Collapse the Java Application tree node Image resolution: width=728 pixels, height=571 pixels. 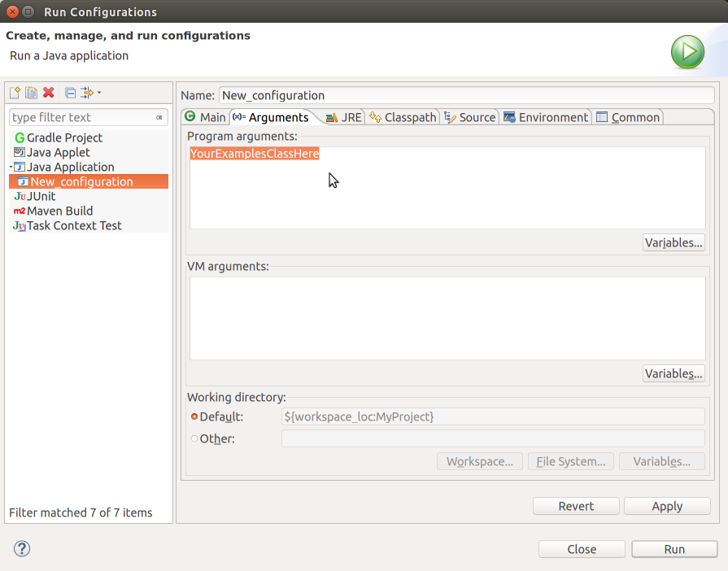pos(11,168)
